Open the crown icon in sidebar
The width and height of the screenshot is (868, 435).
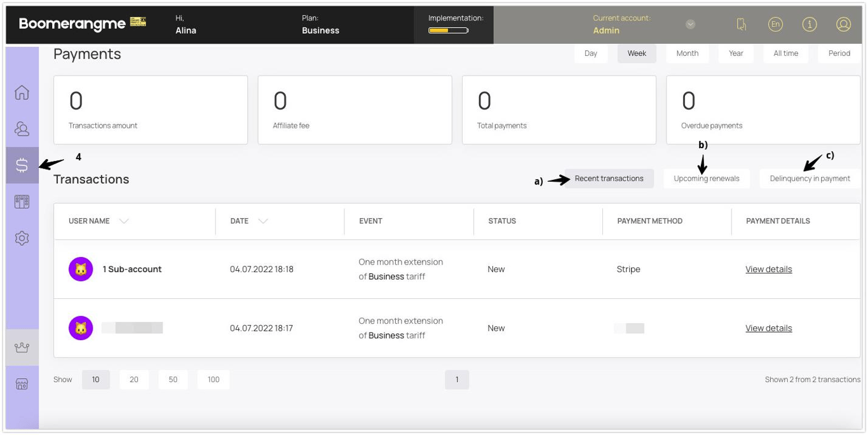click(22, 348)
